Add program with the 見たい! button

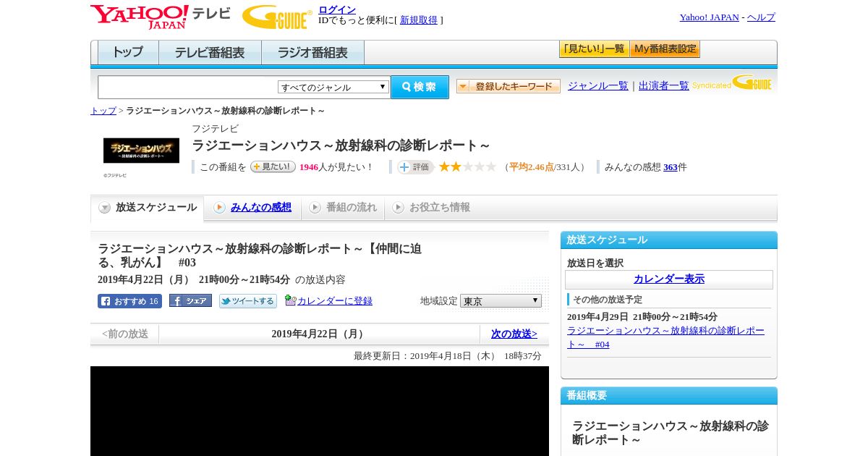(x=273, y=166)
